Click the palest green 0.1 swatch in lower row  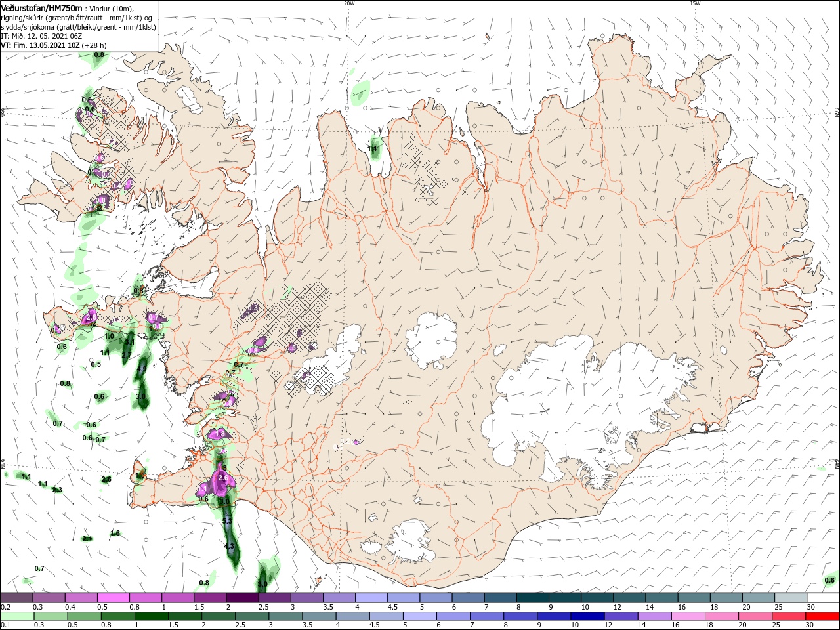point(17,616)
